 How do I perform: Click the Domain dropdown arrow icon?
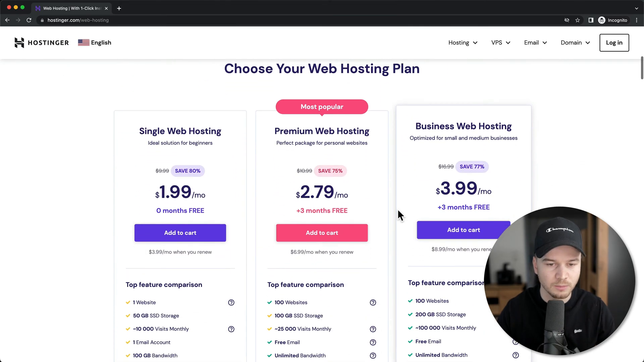(x=587, y=43)
